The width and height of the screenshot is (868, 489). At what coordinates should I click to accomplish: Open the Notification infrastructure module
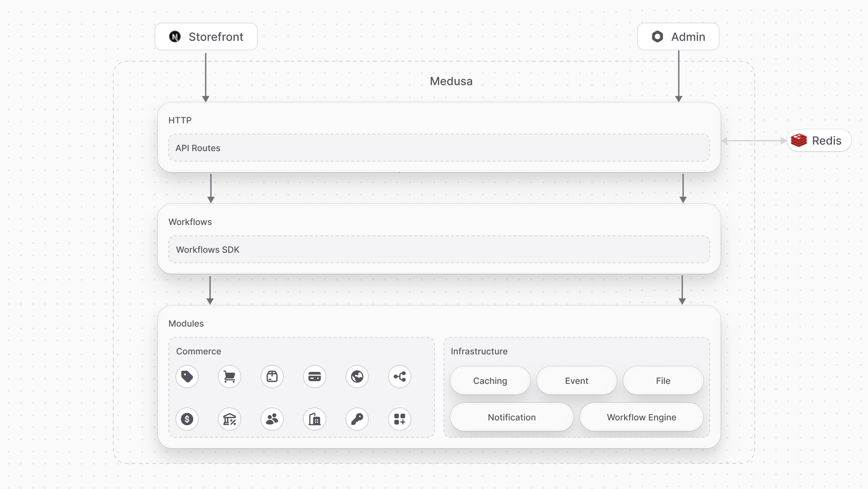(512, 417)
